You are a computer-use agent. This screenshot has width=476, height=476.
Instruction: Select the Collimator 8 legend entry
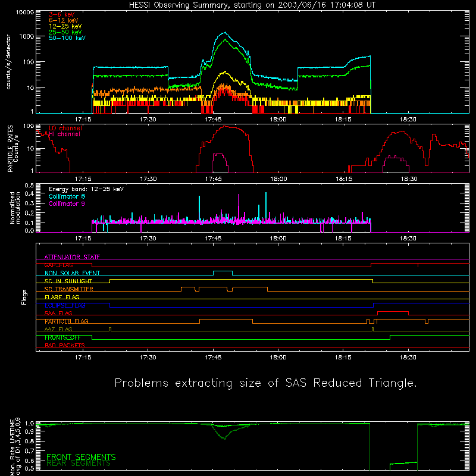(x=67, y=196)
